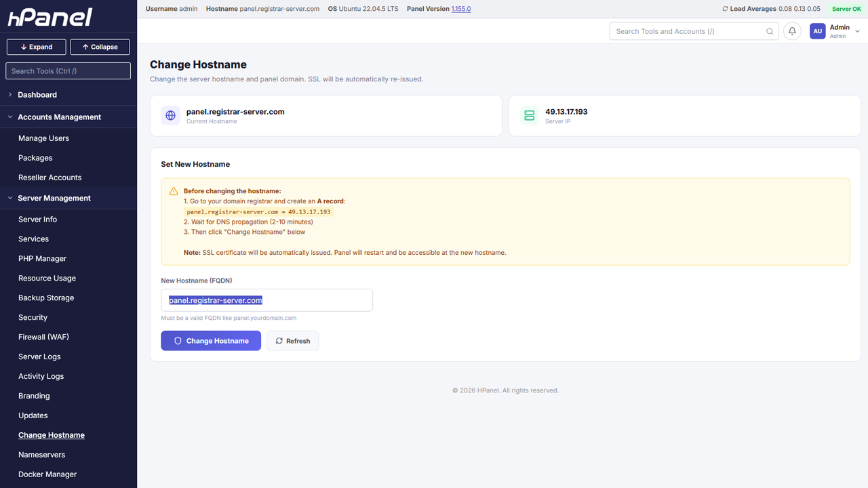
Task: Open Server Info in sidebar
Action: tap(37, 220)
